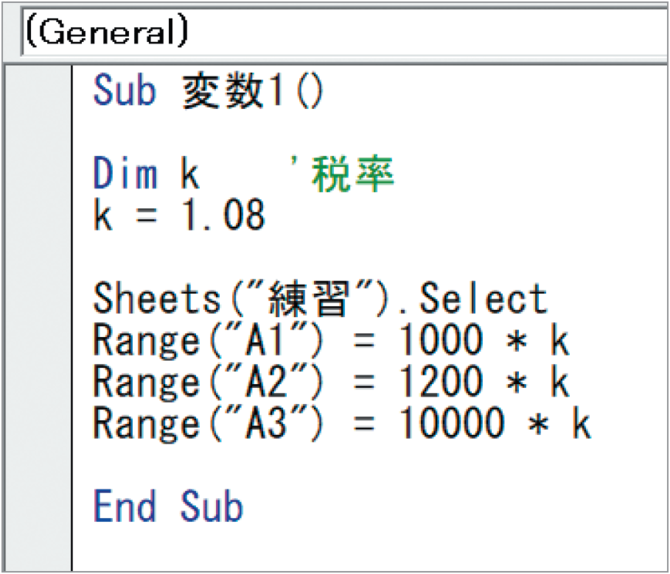670x574 pixels.
Task: Click margin beside Range("A1") line
Action: (39, 340)
